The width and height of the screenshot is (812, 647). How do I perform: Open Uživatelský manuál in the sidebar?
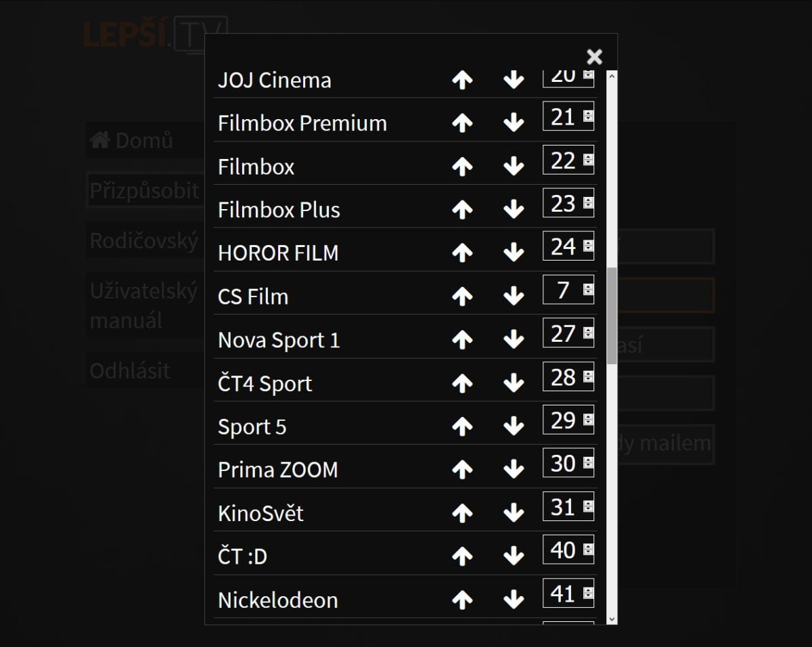click(x=143, y=306)
